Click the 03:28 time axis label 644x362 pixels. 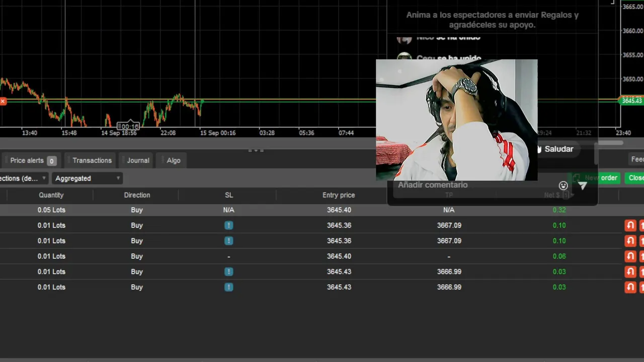tap(267, 133)
